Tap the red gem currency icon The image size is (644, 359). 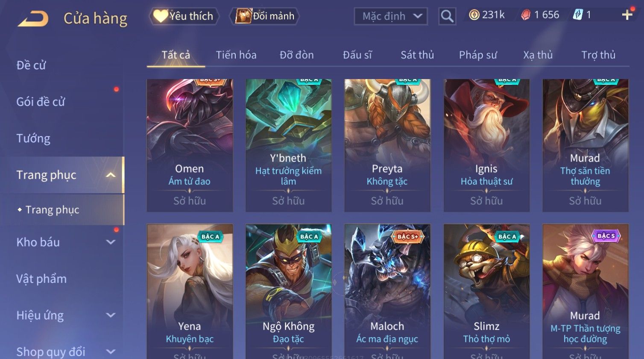(526, 15)
